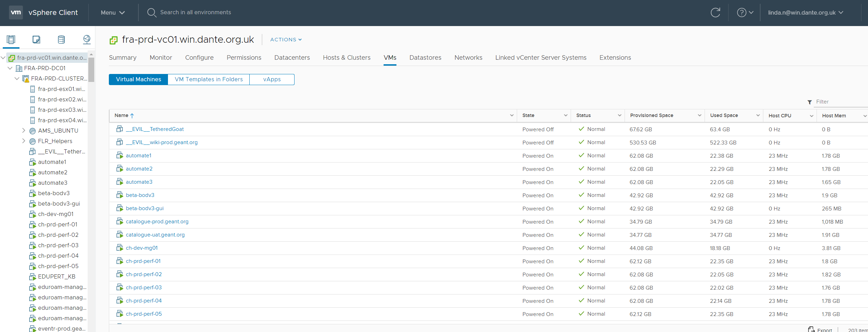This screenshot has width=868, height=332.
Task: Switch to the Permissions tab
Action: coord(244,58)
